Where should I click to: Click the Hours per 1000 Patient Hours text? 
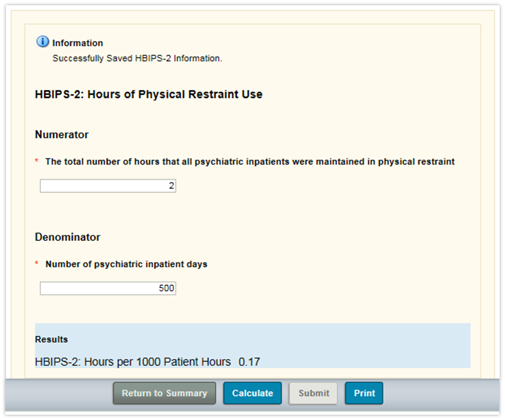tap(133, 362)
